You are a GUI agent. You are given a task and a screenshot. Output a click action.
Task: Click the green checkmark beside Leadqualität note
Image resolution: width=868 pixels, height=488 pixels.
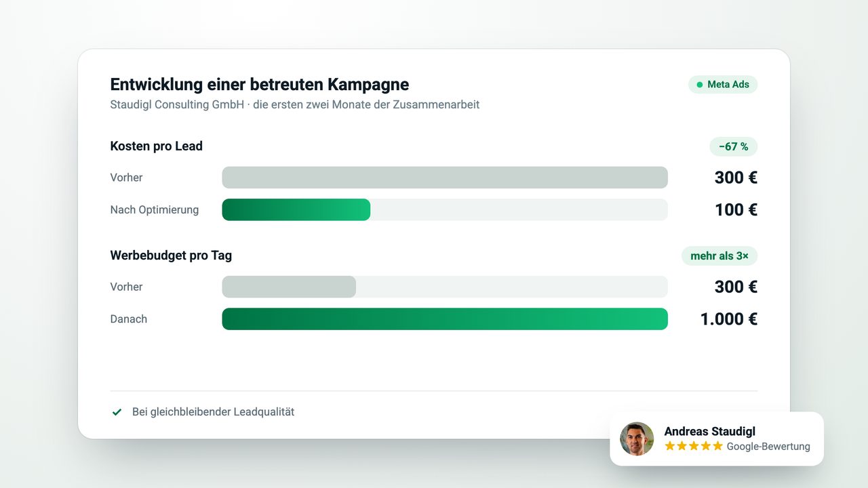coord(117,412)
